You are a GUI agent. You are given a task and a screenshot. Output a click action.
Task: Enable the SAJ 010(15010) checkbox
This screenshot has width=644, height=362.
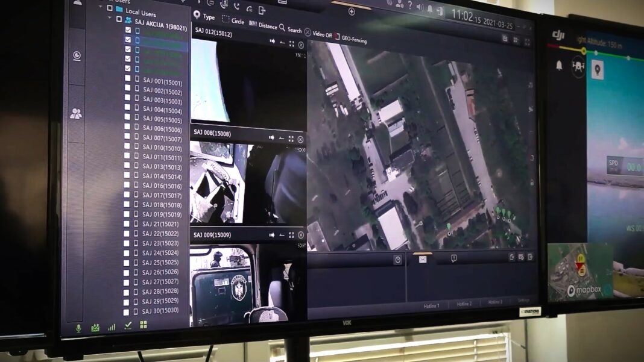pos(127,146)
